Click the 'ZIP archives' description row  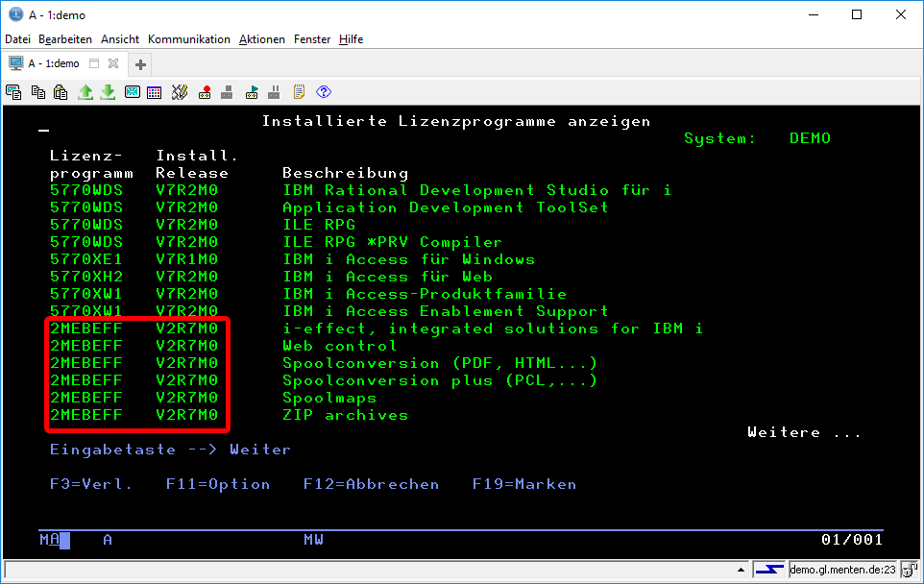tap(346, 415)
